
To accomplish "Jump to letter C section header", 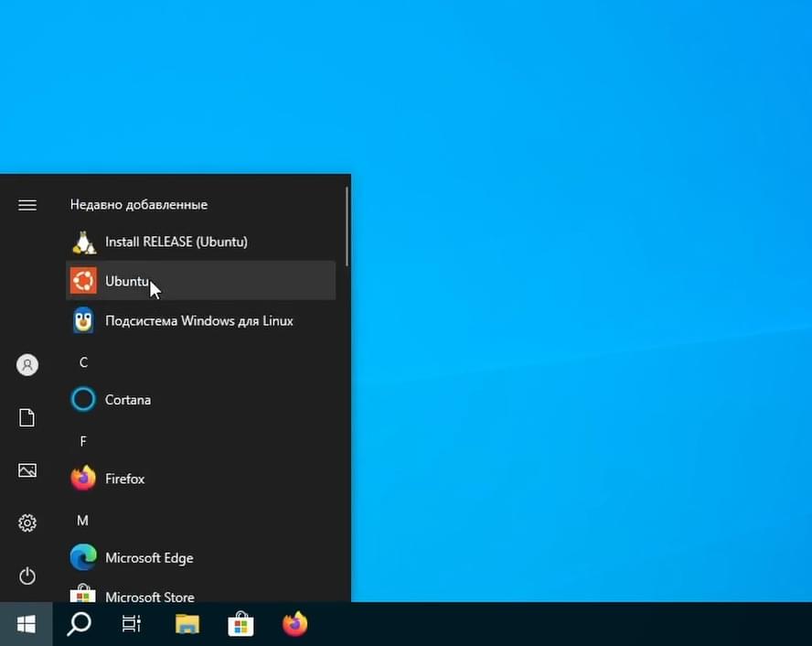I will [x=83, y=362].
